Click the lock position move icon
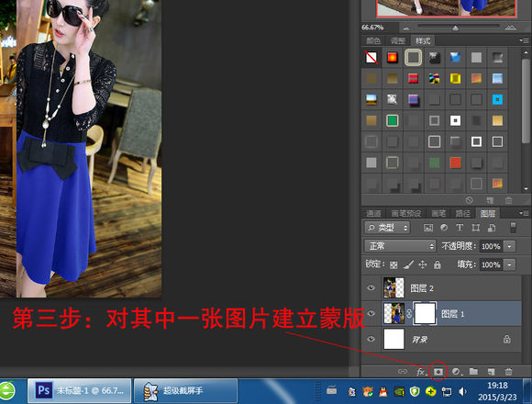This screenshot has width=532, height=404. pos(423,264)
